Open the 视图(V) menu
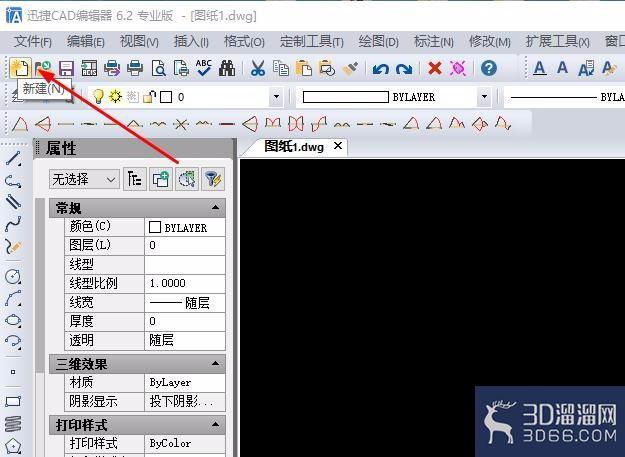This screenshot has width=625, height=457. coord(139,41)
